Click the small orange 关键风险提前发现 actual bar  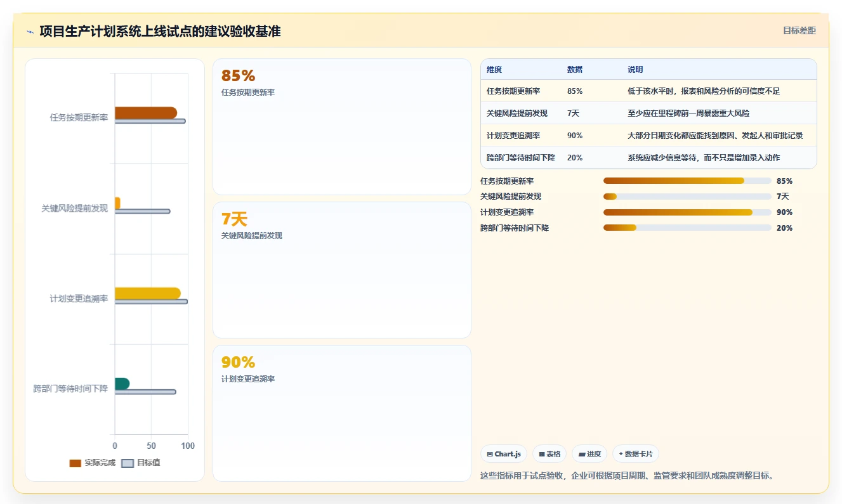coord(117,203)
